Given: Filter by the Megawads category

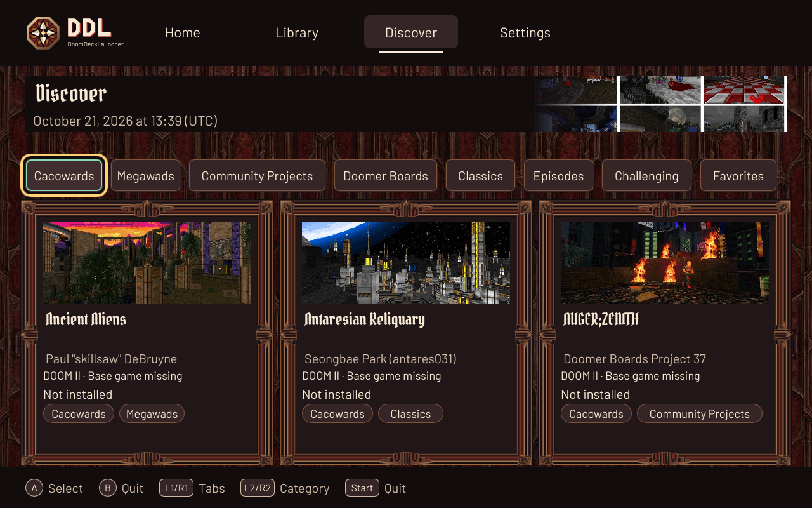Looking at the screenshot, I should pos(146,176).
